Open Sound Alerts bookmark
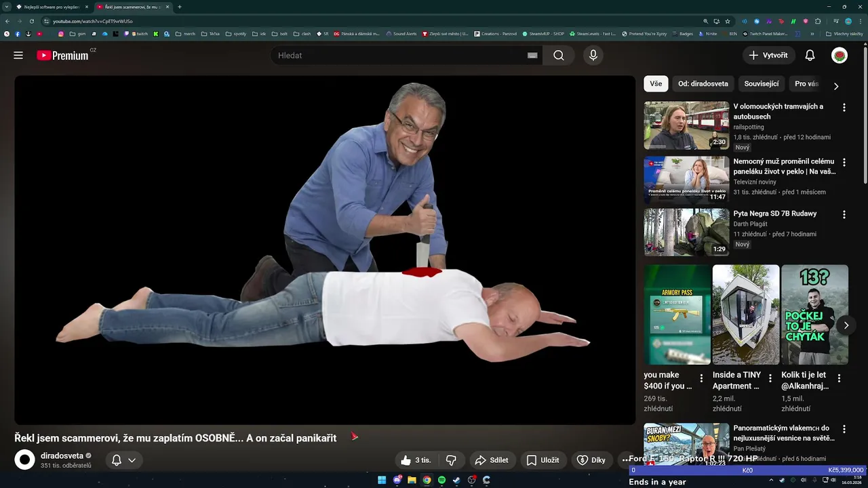The width and height of the screenshot is (868, 488). pos(401,33)
